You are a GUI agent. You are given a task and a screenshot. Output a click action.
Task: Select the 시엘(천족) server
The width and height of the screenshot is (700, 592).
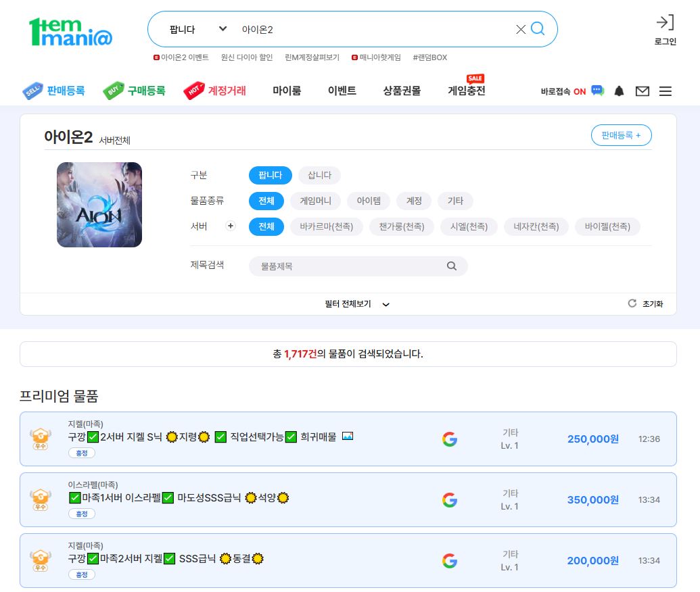tap(469, 226)
